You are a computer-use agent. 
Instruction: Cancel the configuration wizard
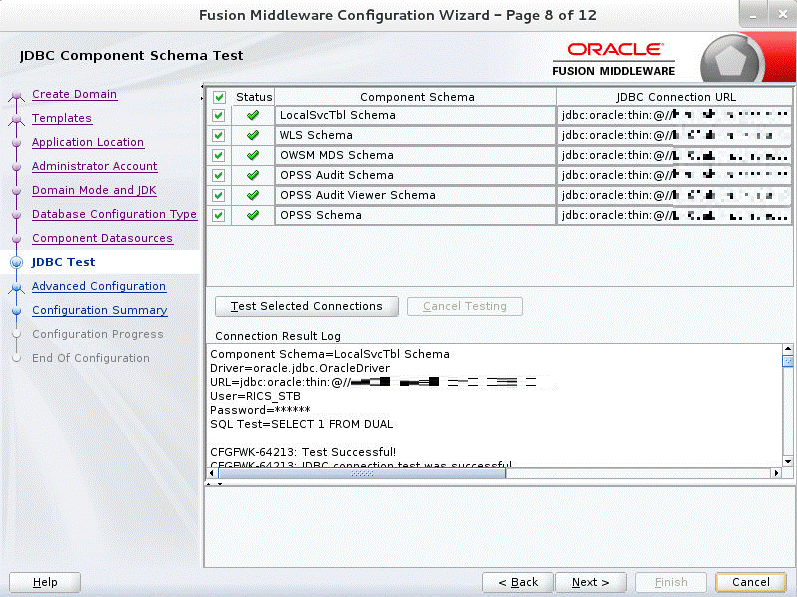751,582
